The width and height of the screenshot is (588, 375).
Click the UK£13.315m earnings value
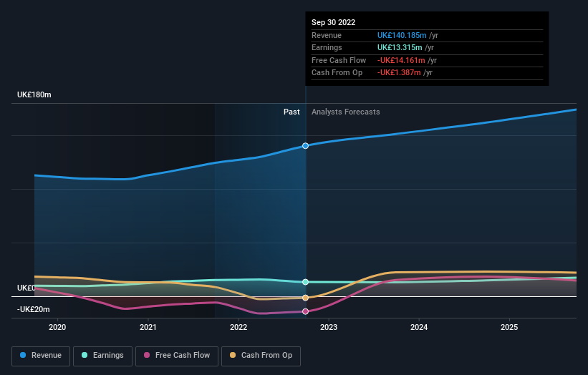point(400,47)
